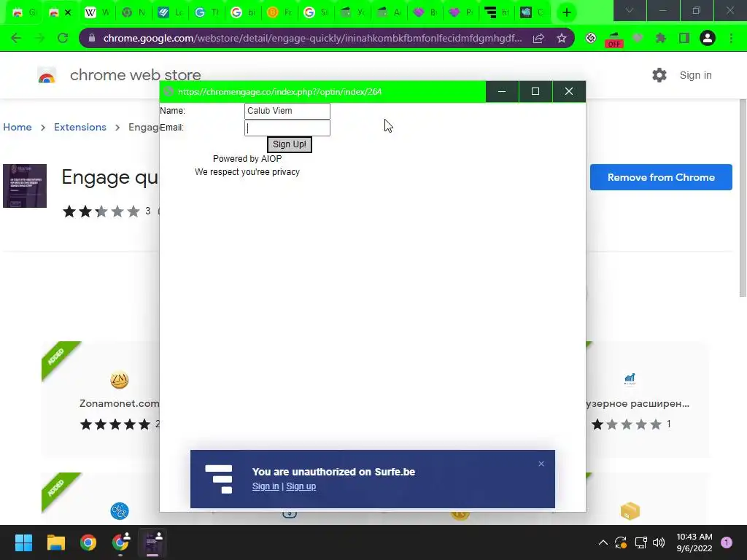Close the chromengage popup window
The height and width of the screenshot is (560, 747).
click(569, 91)
